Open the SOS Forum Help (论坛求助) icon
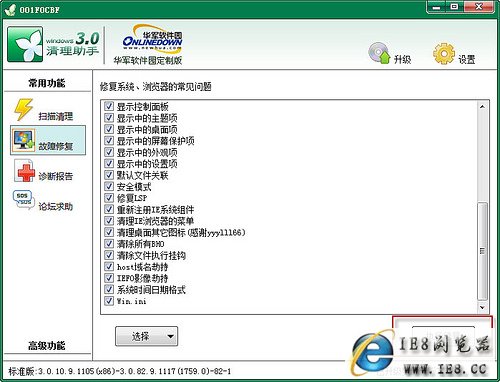 [23, 199]
